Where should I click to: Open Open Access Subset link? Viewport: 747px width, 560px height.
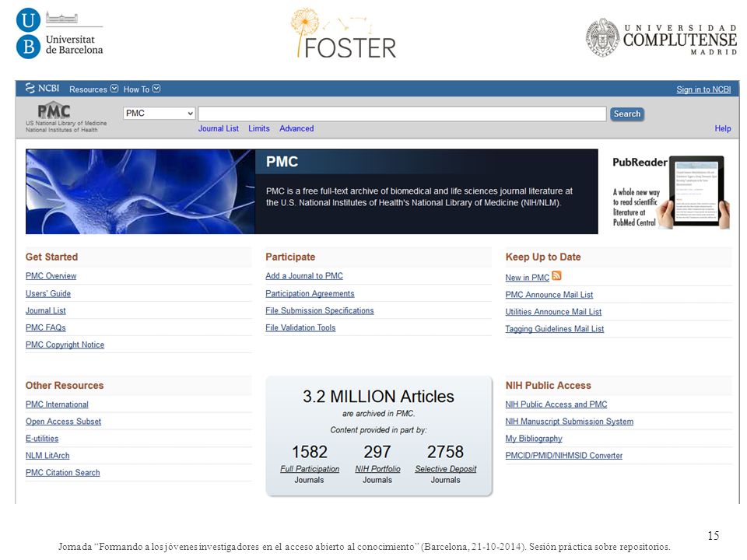click(x=63, y=422)
